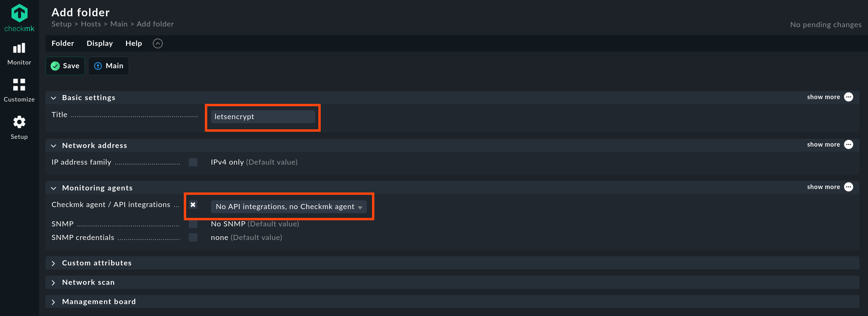Screen dimensions: 868x316
Task: Click the Title input field
Action: point(263,117)
